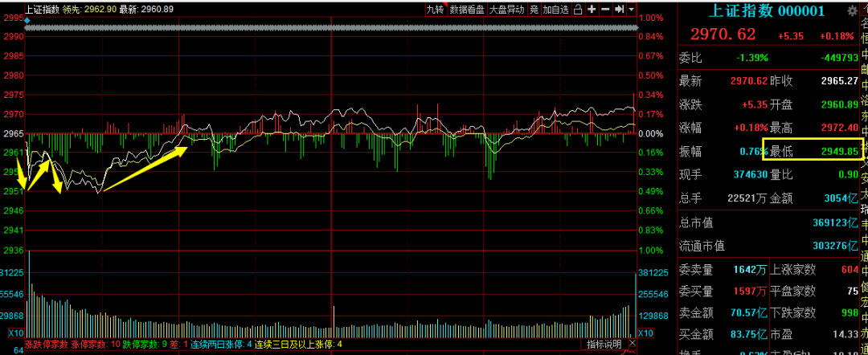868x355 pixels.
Task: Toggle the padlock lock icon
Action: coord(579,9)
